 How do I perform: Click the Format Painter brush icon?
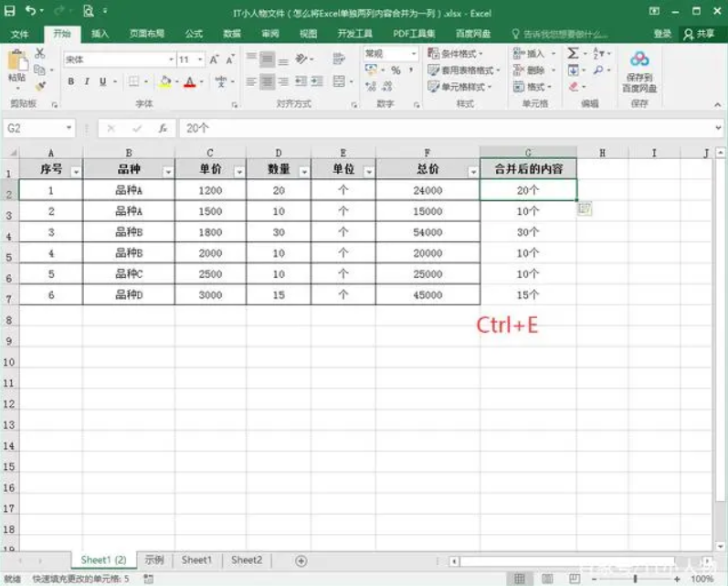point(39,84)
